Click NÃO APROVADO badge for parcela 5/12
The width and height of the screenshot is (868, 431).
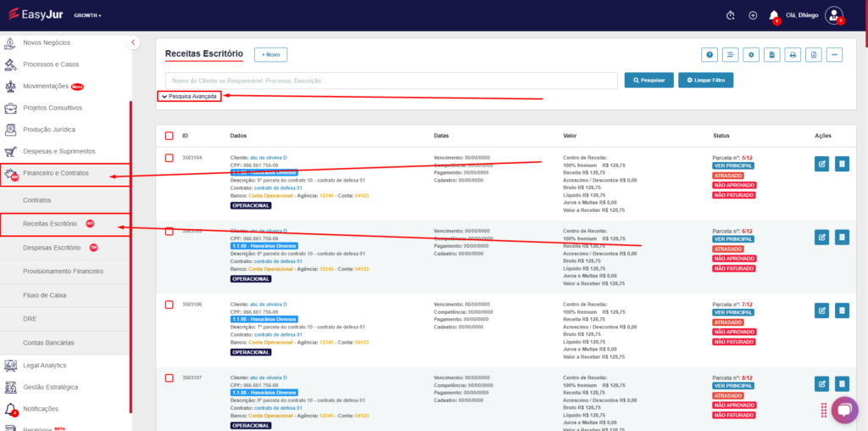(x=734, y=185)
